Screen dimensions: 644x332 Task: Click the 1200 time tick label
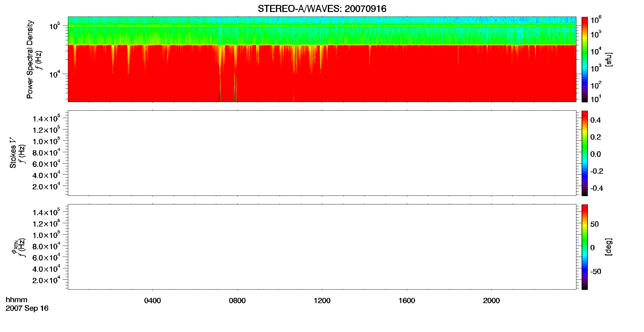[322, 301]
